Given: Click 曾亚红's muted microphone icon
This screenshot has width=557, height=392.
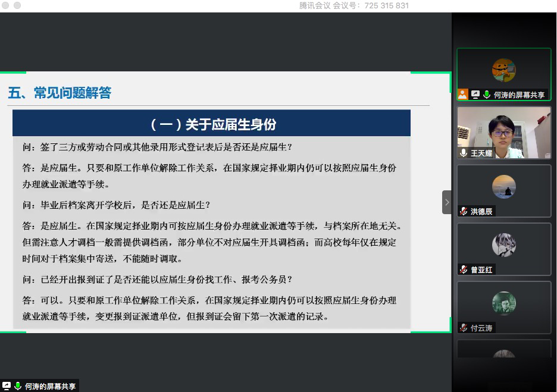Looking at the screenshot, I should click(x=464, y=269).
